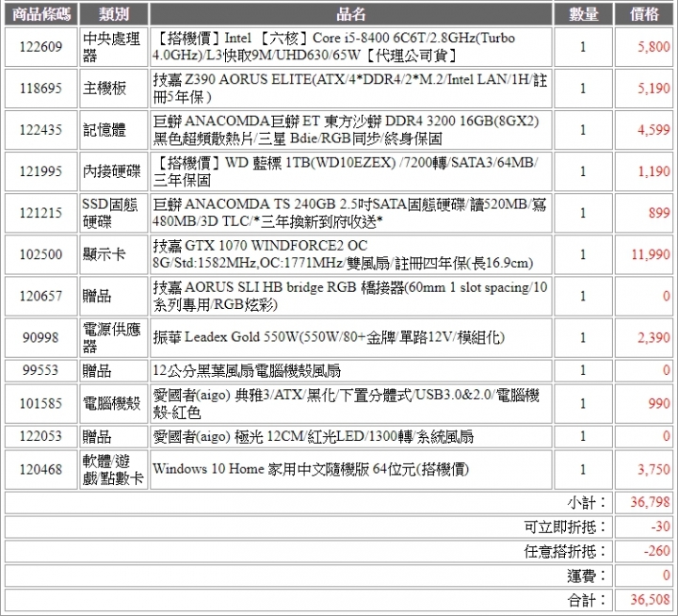The image size is (678, 616).
Task: Select product code 101585
Action: pyautogui.click(x=41, y=403)
